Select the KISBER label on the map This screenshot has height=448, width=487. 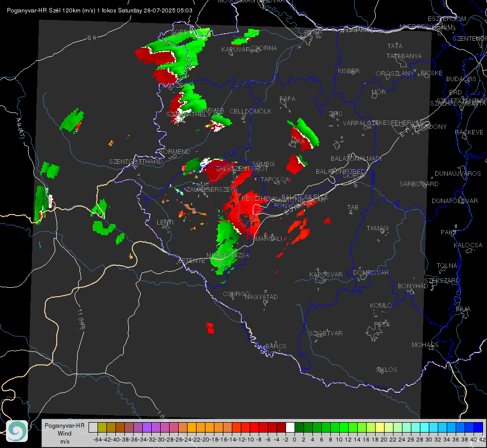349,71
